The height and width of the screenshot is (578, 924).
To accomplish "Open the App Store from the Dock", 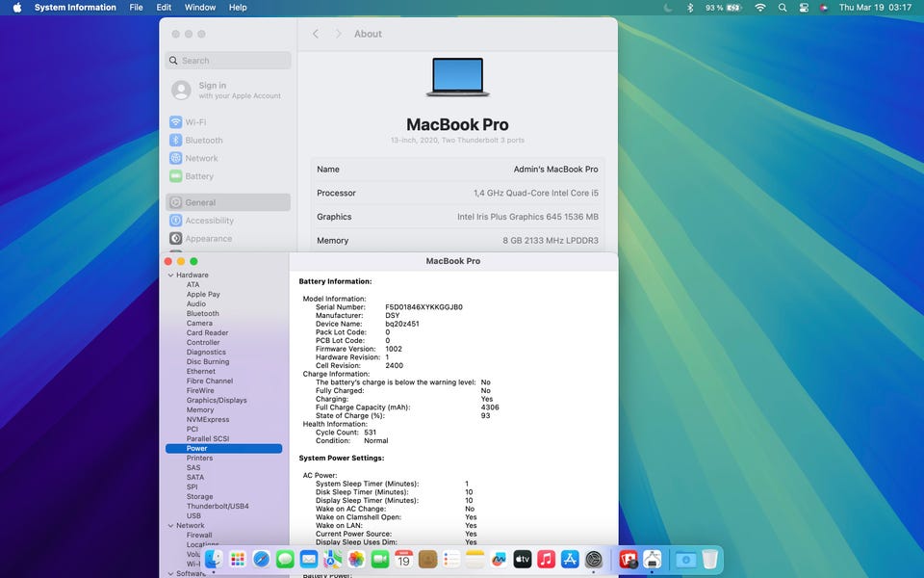I will pyautogui.click(x=570, y=560).
